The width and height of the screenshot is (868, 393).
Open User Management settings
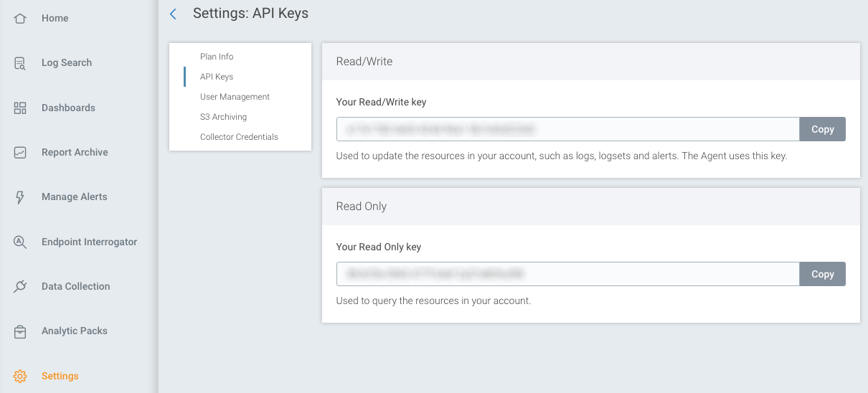[235, 97]
